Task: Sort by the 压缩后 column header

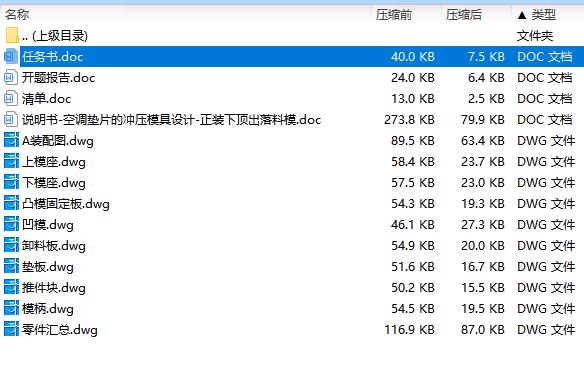Action: [464, 15]
